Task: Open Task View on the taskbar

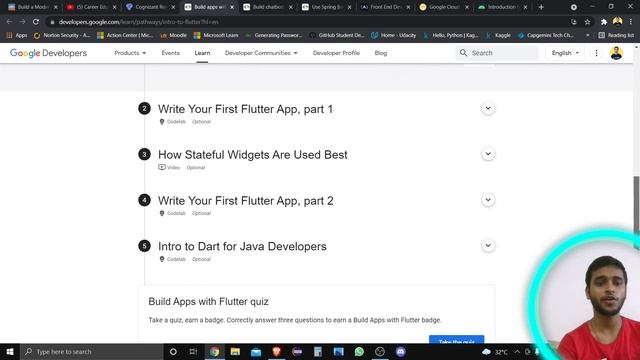Action: 193,351
